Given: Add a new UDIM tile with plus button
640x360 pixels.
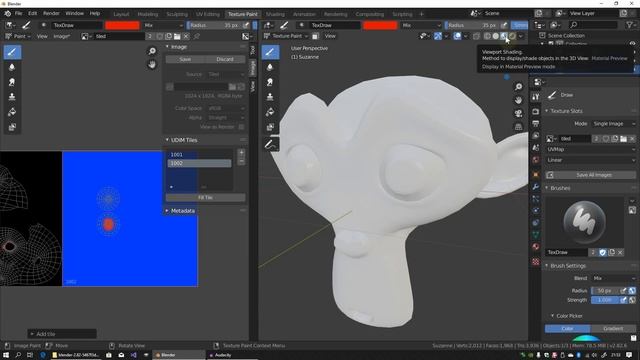Looking at the screenshot, I should coord(241,153).
